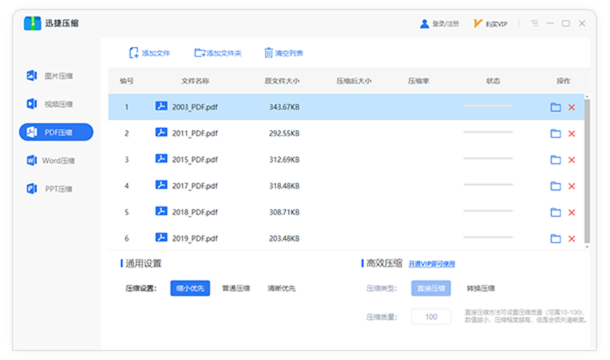Click the progress bar for 2019_PDF.pdf
This screenshot has width=610, height=360.
pyautogui.click(x=488, y=237)
